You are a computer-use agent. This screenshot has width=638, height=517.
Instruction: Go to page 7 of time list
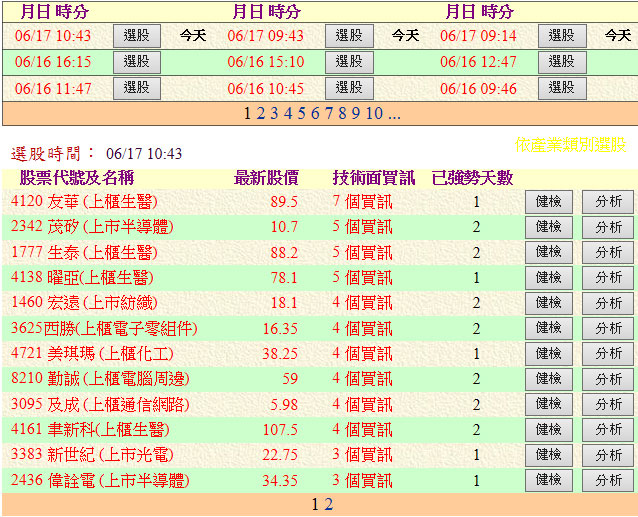pos(329,113)
